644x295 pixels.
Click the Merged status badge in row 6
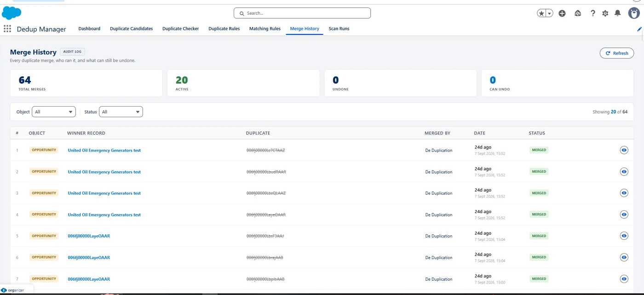(539, 257)
